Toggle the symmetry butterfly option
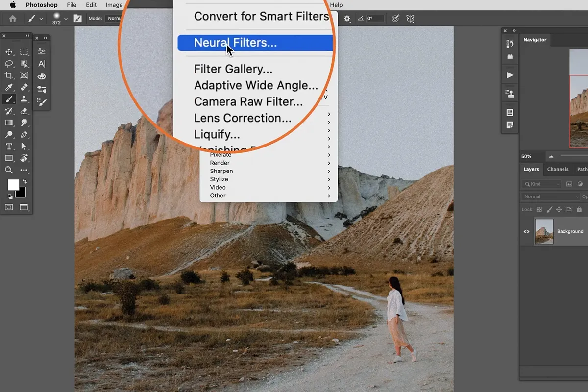Viewport: 588px width, 392px height. [411, 19]
